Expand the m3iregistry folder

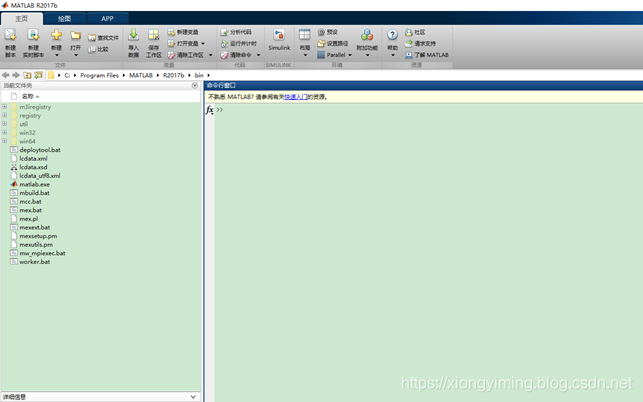5,107
